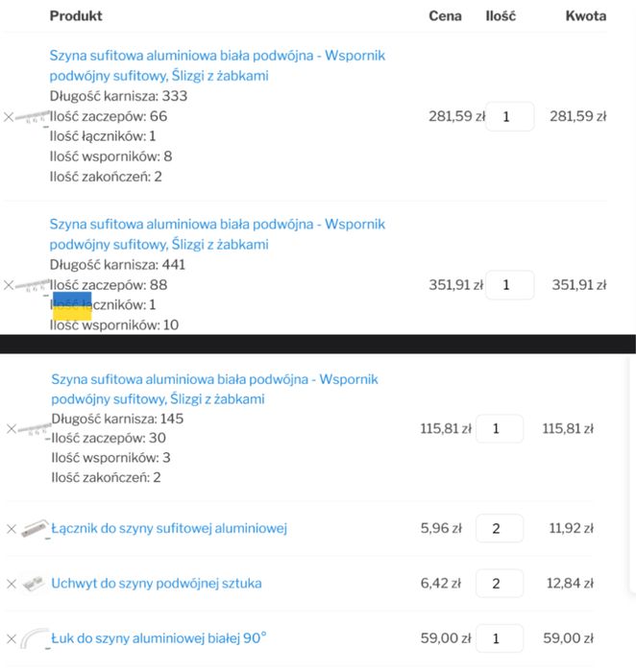The image size is (636, 672).
Task: Open Łącznik do szyny sufitowej aluminiowej link
Action: coord(169,529)
